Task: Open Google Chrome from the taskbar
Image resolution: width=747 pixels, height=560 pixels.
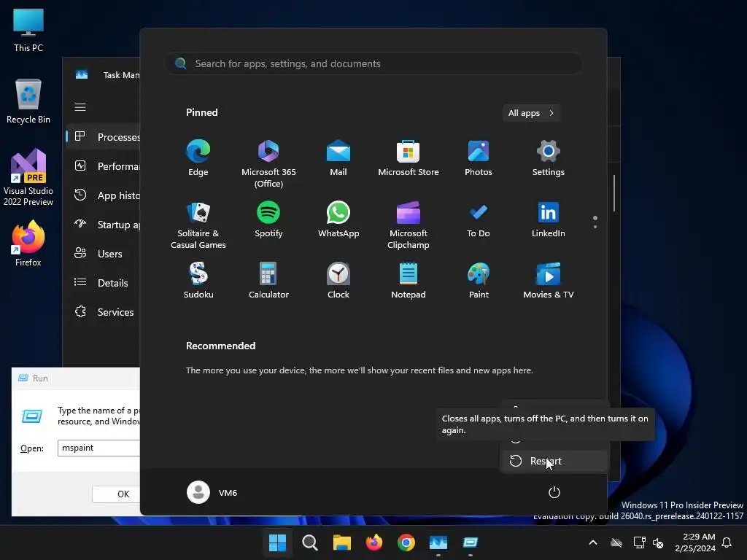Action: (x=406, y=542)
